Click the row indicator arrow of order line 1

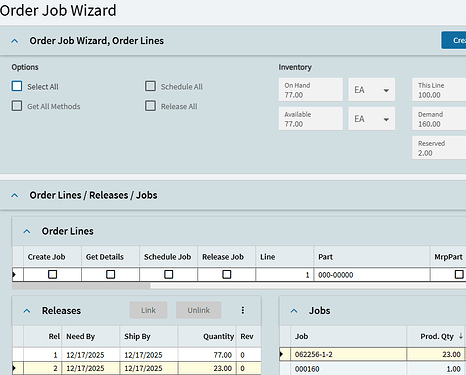[14, 275]
